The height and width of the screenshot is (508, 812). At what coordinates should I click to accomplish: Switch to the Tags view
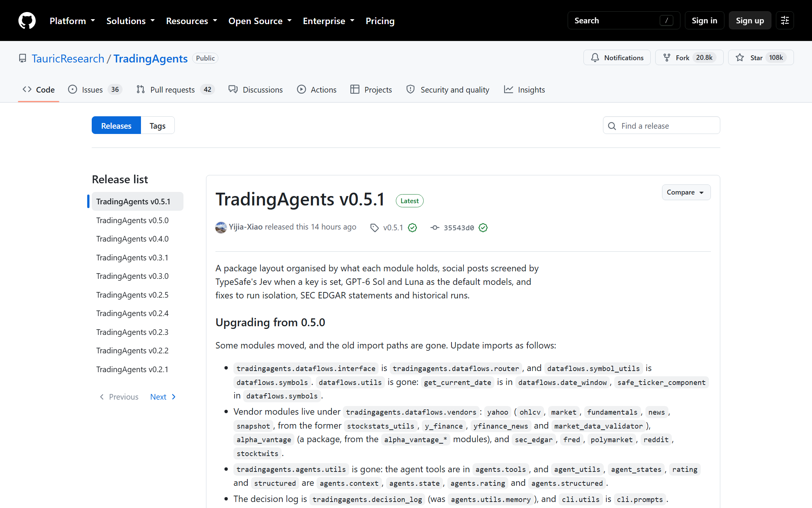(x=158, y=125)
